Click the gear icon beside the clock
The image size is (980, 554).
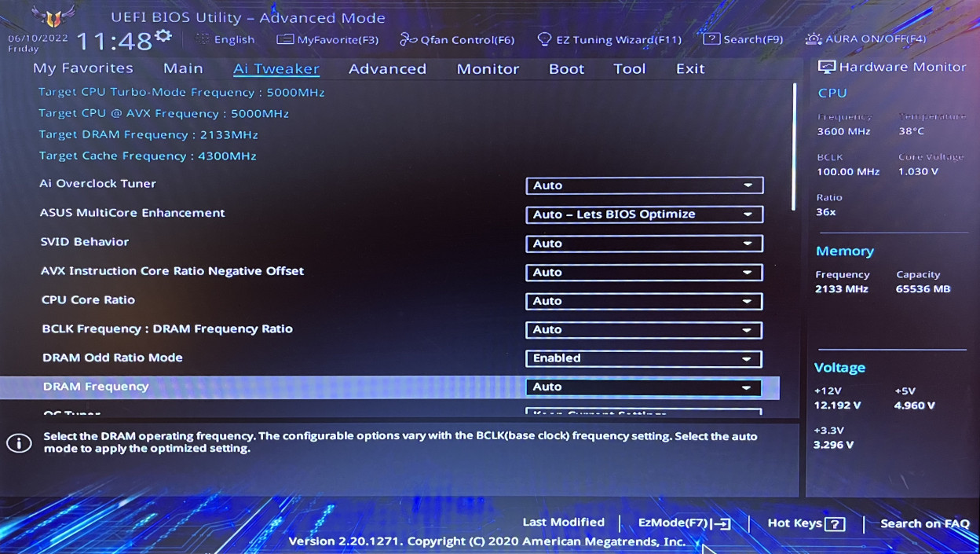pyautogui.click(x=163, y=36)
